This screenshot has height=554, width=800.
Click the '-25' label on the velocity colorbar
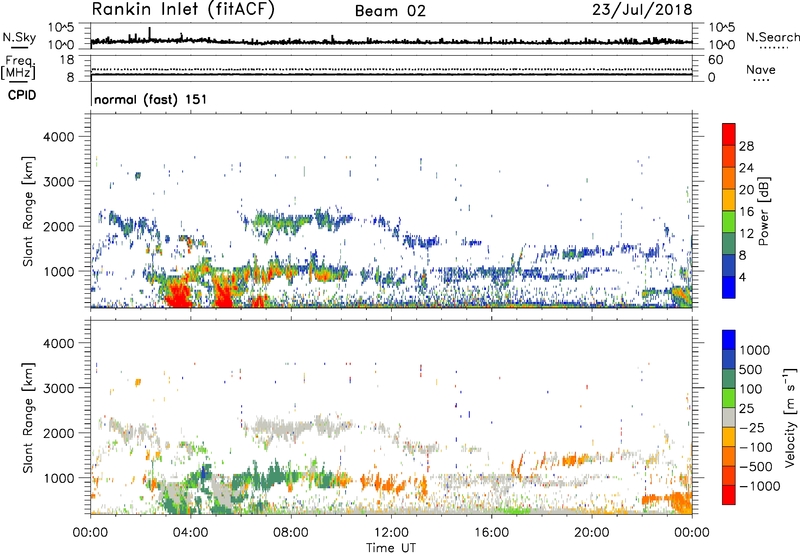click(x=752, y=428)
